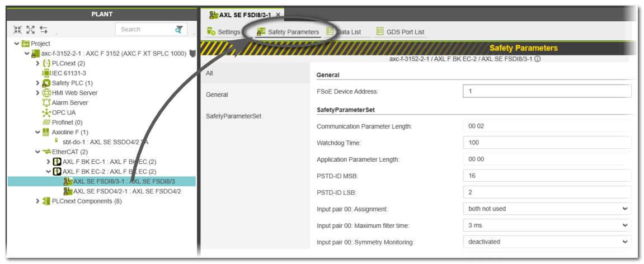This screenshot has width=644, height=264.
Task: Collapse the EtherCAT tree node
Action: tap(37, 152)
